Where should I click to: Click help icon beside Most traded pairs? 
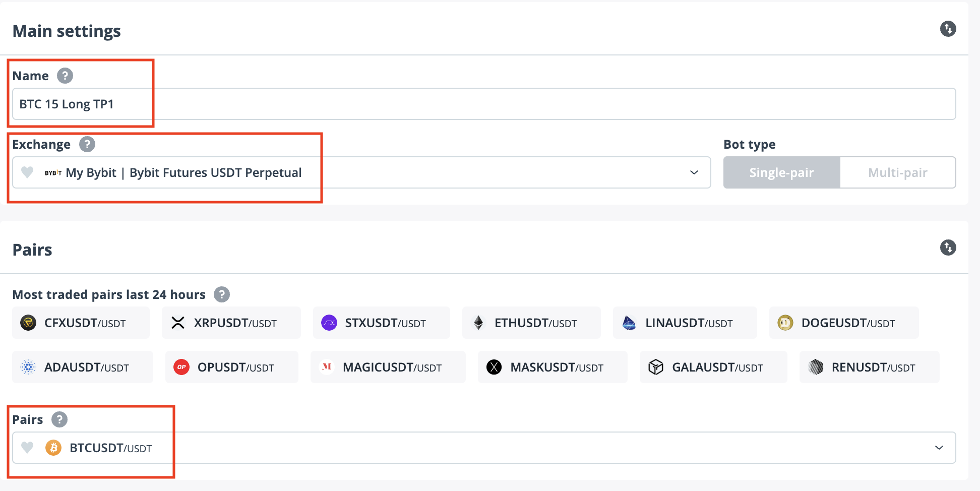tap(222, 294)
